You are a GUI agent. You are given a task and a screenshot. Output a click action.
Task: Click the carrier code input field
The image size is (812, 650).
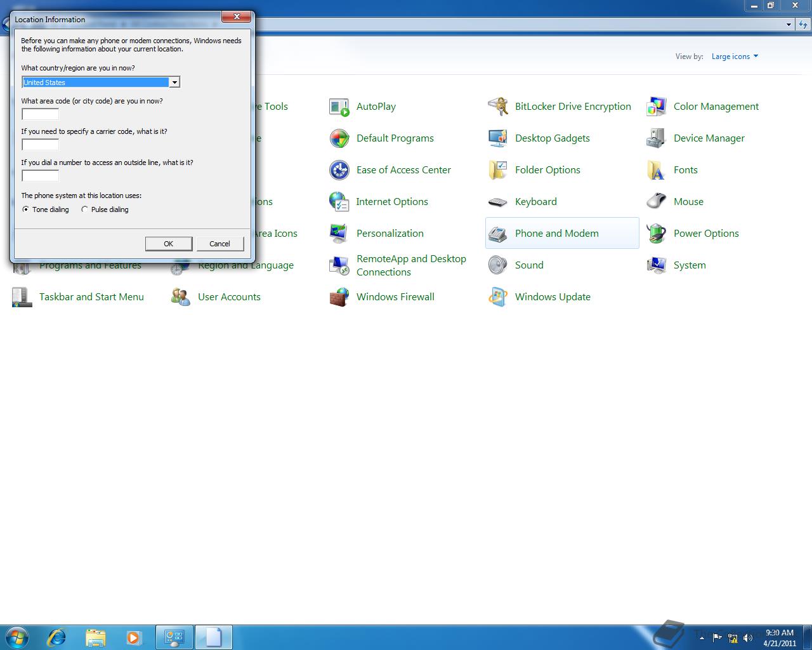[x=40, y=145]
